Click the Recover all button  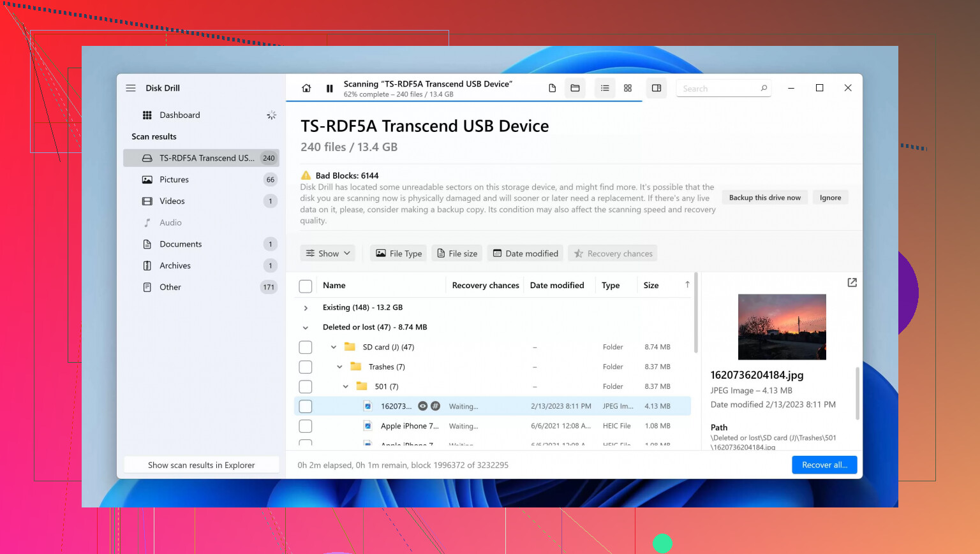[824, 465]
